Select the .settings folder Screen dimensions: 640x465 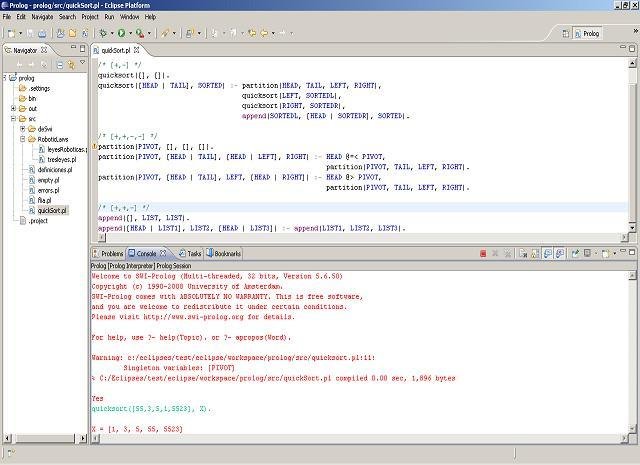click(40, 88)
